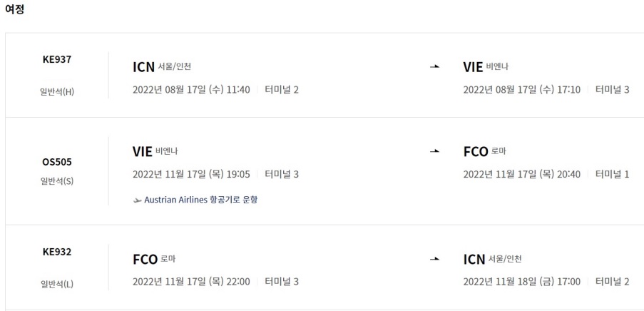
Task: Click the 여정 section heading
Action: (x=14, y=10)
